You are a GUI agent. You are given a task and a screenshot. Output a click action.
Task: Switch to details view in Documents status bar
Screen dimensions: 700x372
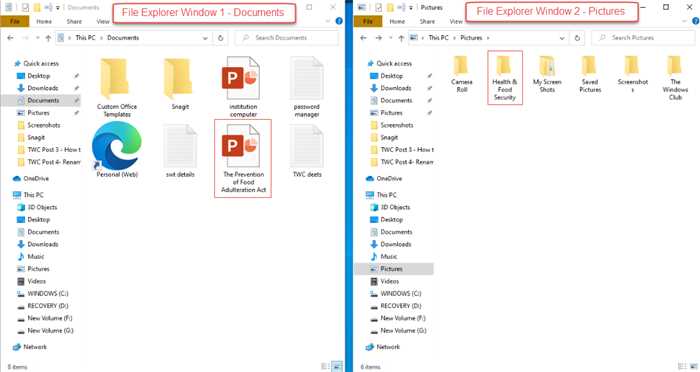tap(325, 367)
